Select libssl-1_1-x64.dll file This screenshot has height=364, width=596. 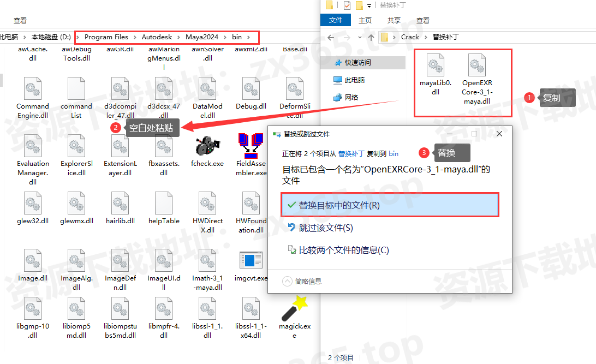point(251,318)
